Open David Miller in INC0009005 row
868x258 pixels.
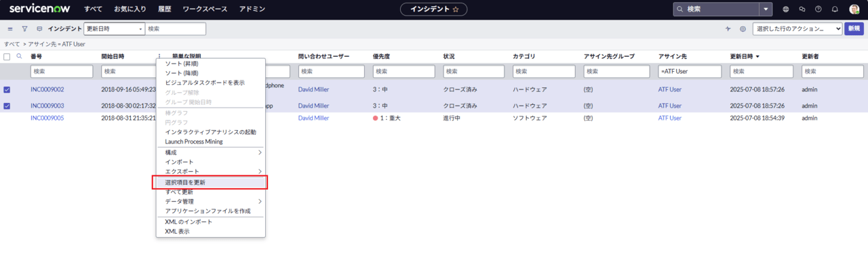(313, 118)
